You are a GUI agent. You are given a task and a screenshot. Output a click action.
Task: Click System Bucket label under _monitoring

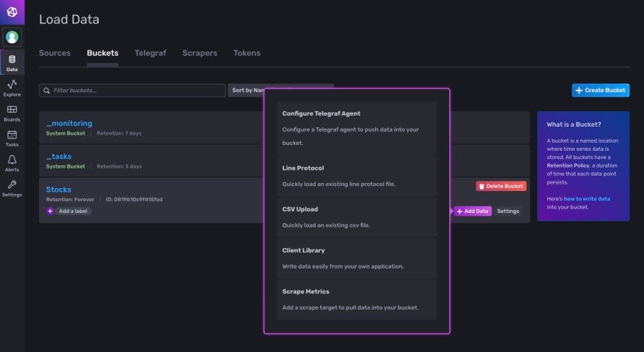pos(66,133)
